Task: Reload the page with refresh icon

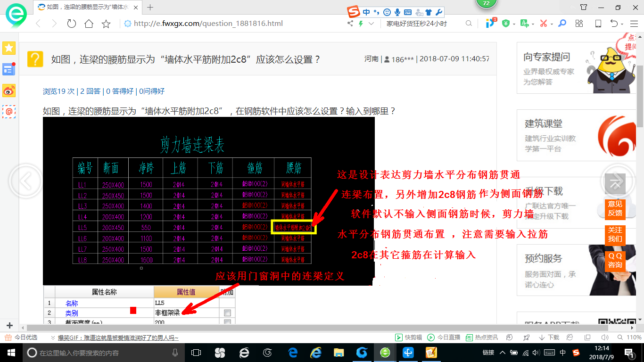Action: [72, 24]
